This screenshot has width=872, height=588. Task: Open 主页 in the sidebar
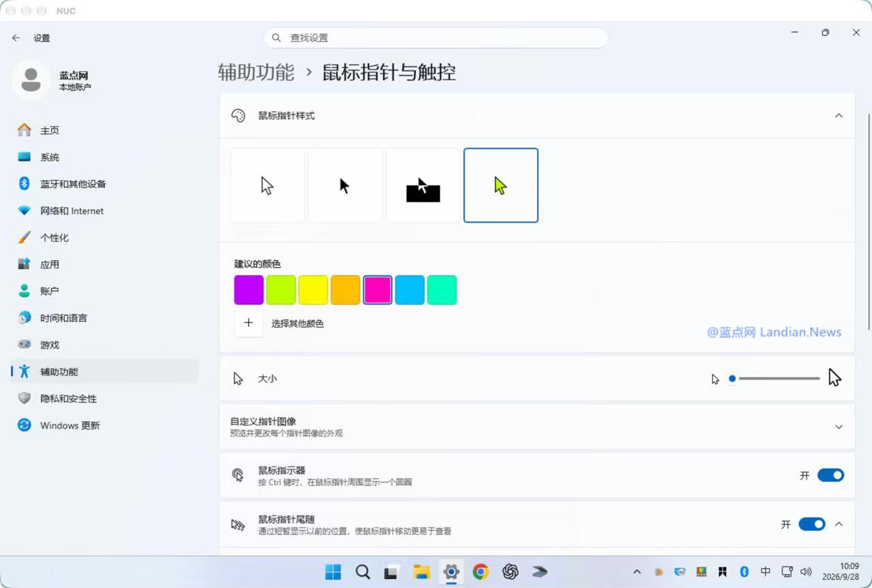click(x=105, y=130)
